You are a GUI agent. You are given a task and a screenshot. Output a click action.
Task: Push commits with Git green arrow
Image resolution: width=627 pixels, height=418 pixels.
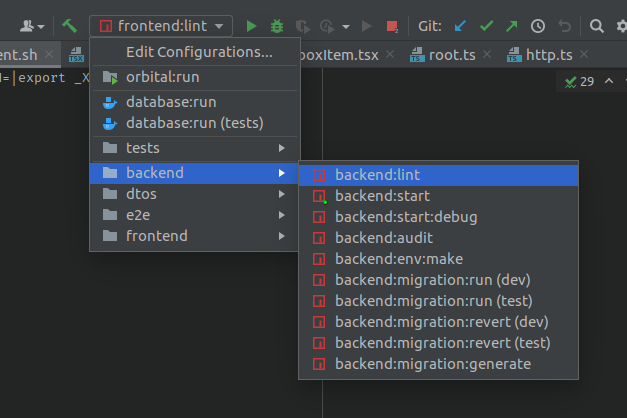pos(512,25)
